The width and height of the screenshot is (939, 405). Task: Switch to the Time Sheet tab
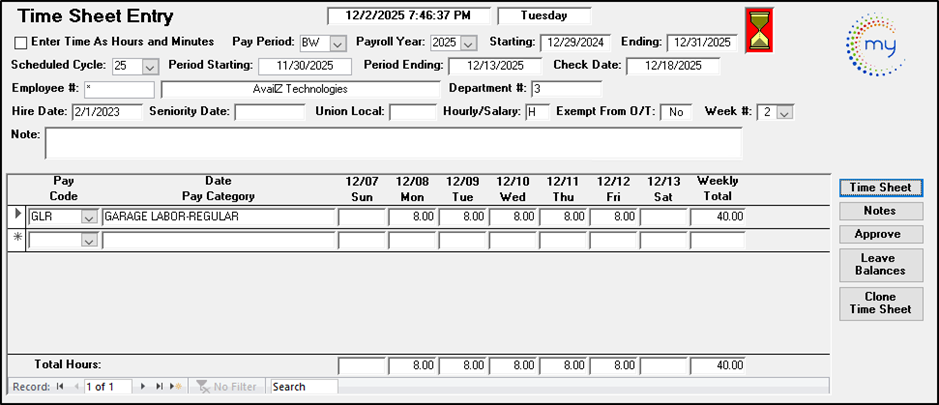[x=880, y=188]
